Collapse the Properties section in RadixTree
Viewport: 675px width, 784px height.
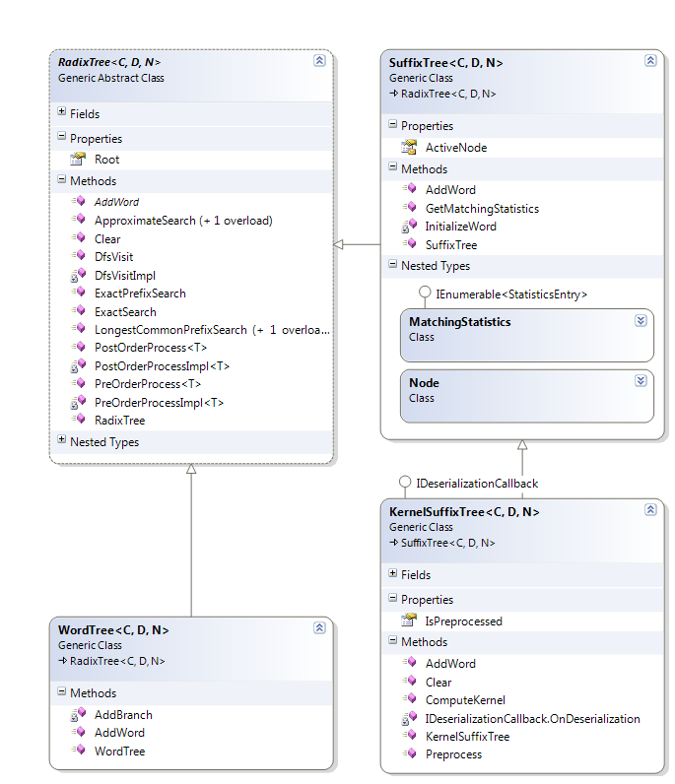pyautogui.click(x=61, y=136)
